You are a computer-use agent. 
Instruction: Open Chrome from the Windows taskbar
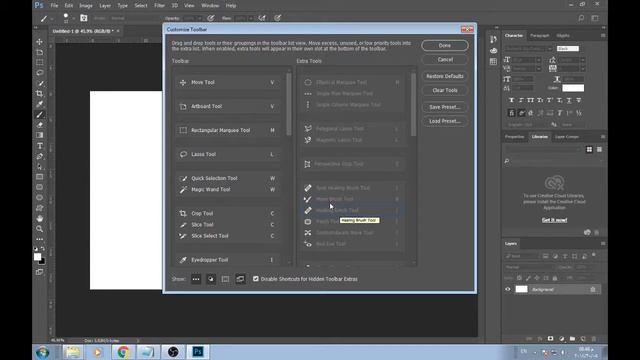point(123,351)
